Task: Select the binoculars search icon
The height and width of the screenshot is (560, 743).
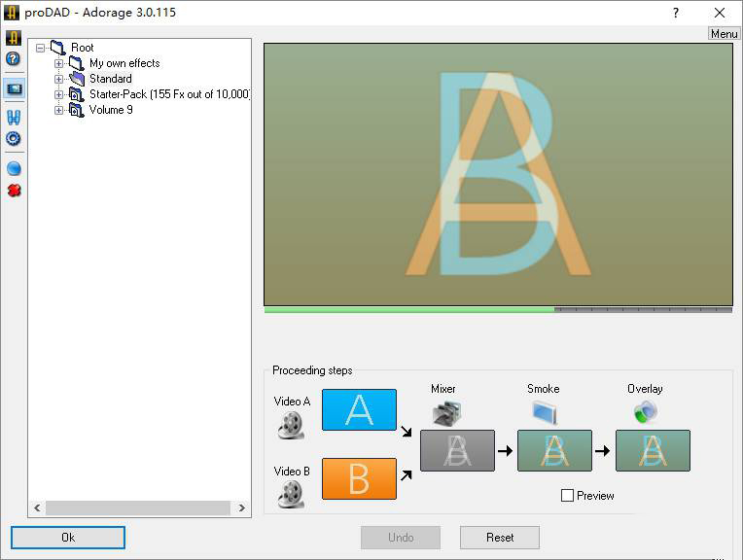Action: tap(14, 118)
